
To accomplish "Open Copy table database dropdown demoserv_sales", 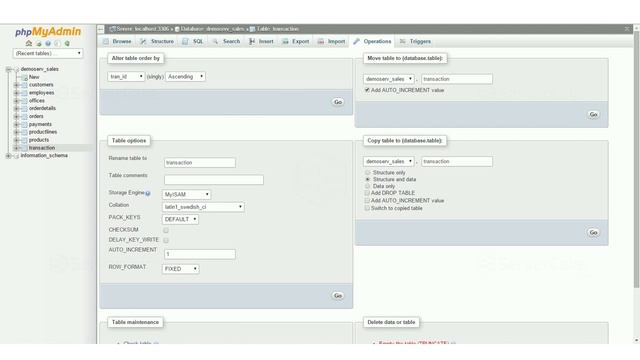I will tap(389, 162).
